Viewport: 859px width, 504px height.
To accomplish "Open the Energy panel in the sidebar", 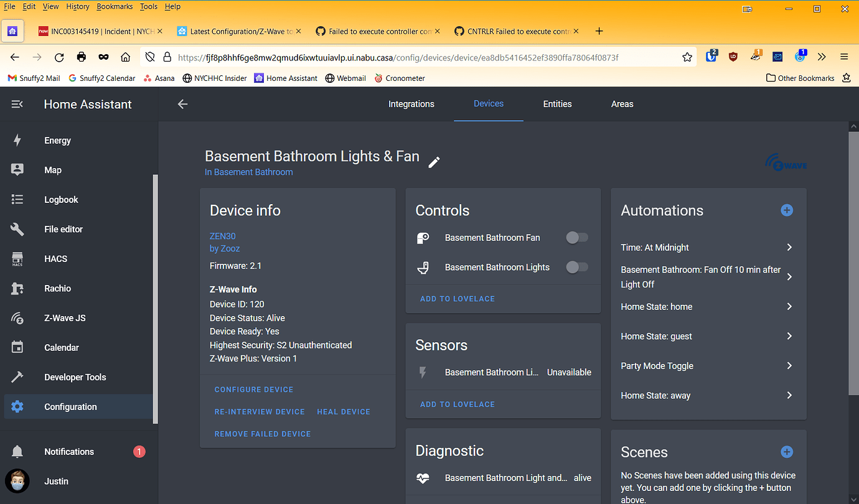I will [x=57, y=140].
